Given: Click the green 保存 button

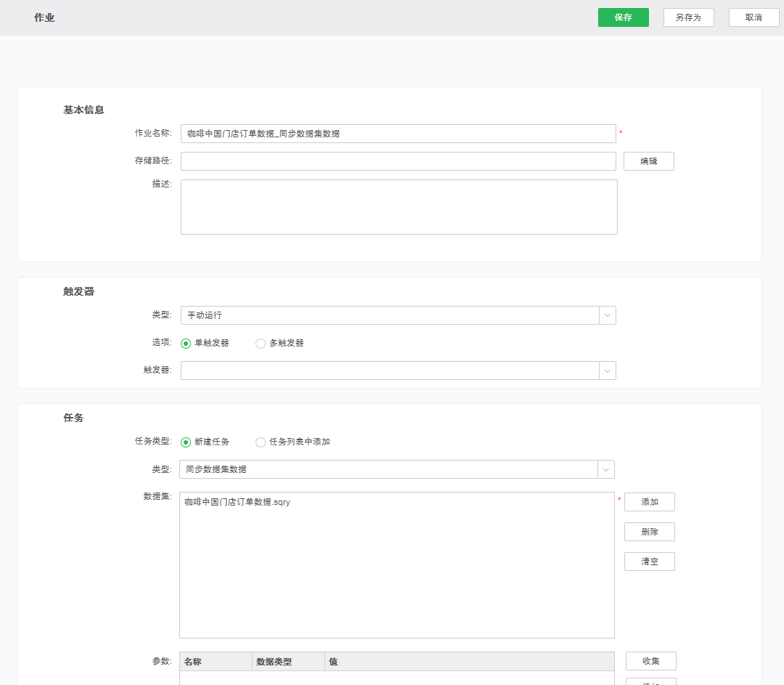Looking at the screenshot, I should [623, 17].
